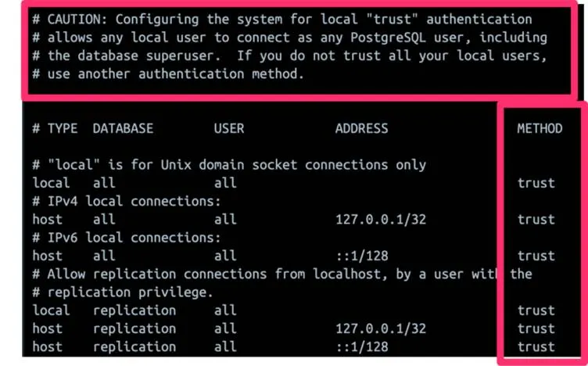This screenshot has width=588, height=366.
Task: Click the METHOD column header
Action: 540,128
